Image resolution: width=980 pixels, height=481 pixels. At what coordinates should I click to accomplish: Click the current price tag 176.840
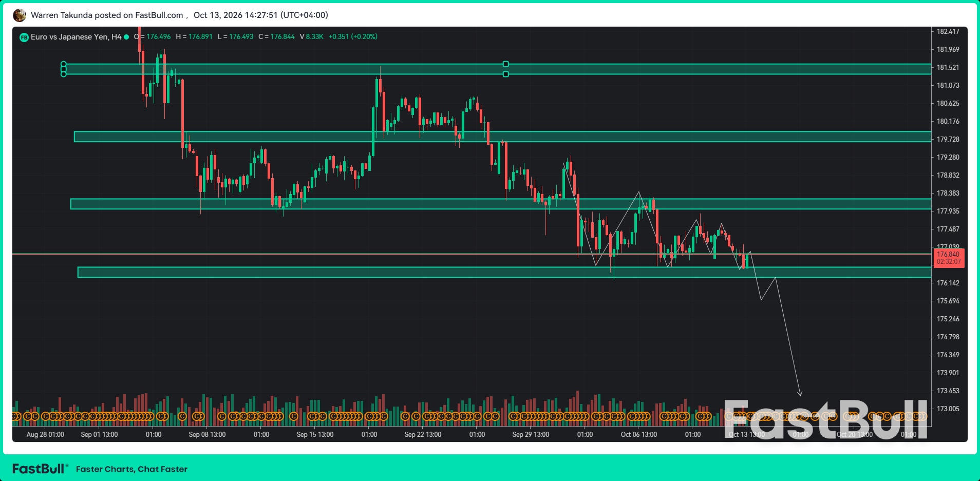948,254
